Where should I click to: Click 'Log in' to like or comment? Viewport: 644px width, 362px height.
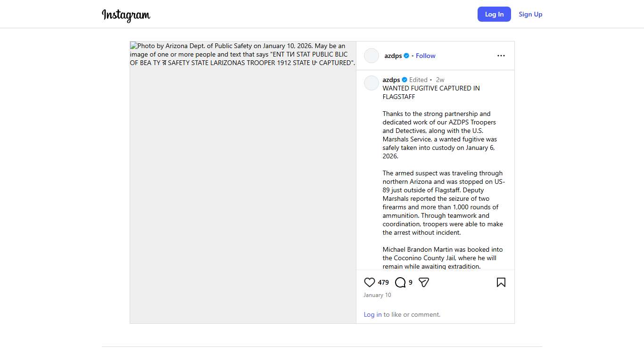coord(372,314)
